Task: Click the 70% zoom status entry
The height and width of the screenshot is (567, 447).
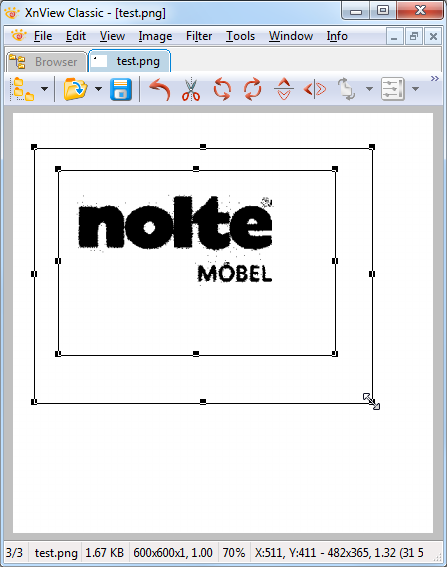Action: point(234,553)
